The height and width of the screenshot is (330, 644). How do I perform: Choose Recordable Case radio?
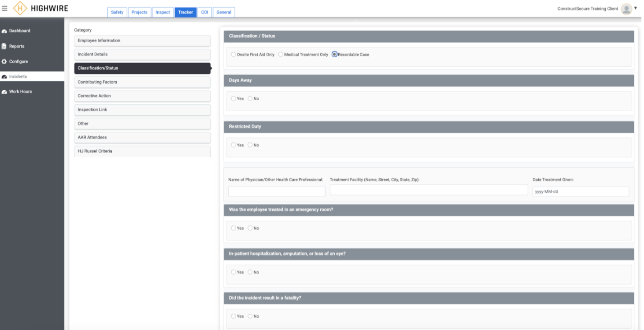coord(334,55)
